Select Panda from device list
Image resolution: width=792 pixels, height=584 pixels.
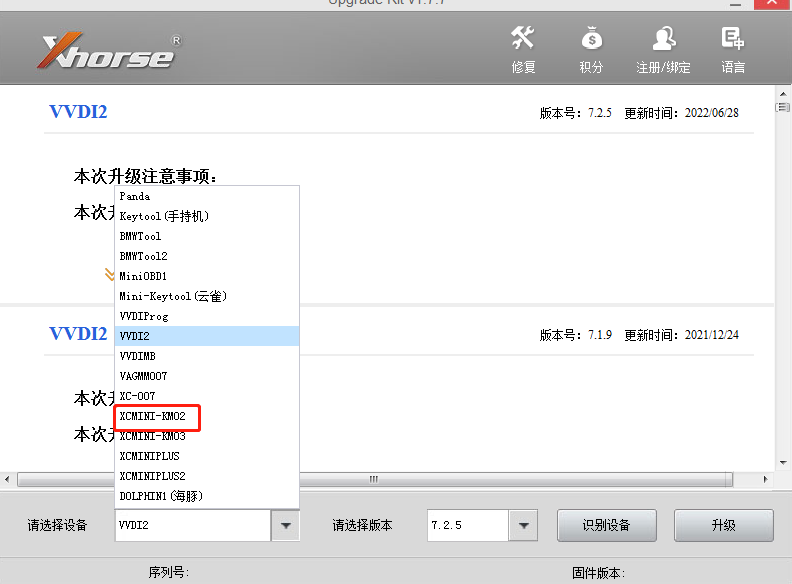[x=207, y=196]
